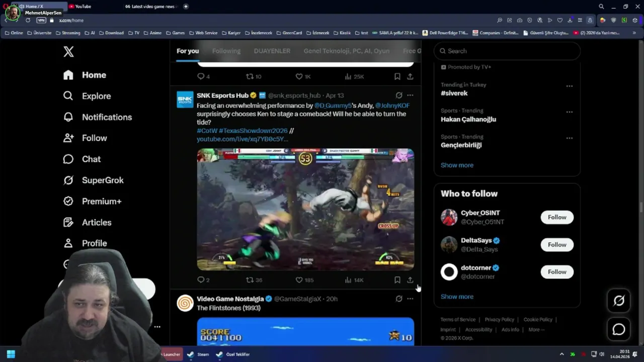Image resolution: width=644 pixels, height=362 pixels.
Task: Open Premium+ from the sidebar
Action: pos(92,201)
